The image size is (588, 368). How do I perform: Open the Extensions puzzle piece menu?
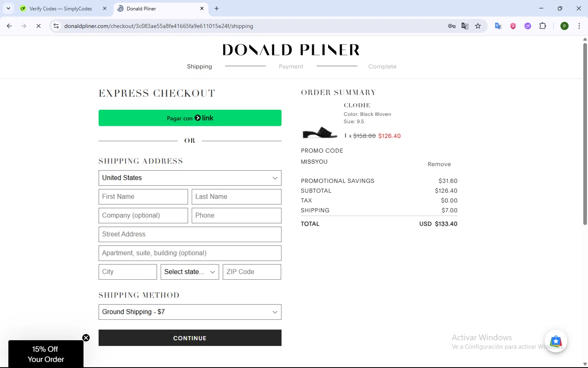point(543,26)
